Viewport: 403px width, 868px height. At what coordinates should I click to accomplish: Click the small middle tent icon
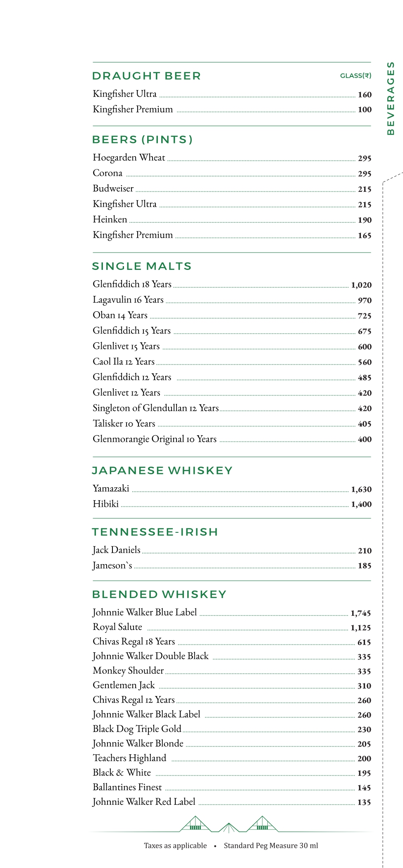228,827
